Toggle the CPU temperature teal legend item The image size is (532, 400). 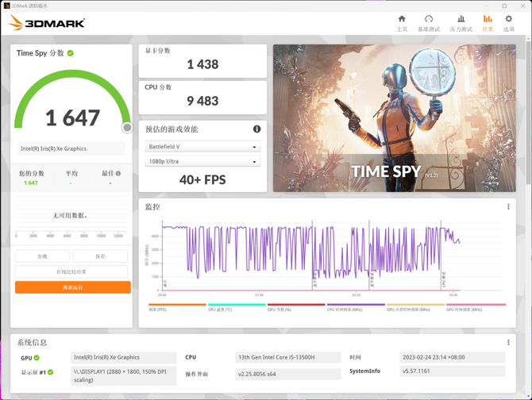(237, 307)
